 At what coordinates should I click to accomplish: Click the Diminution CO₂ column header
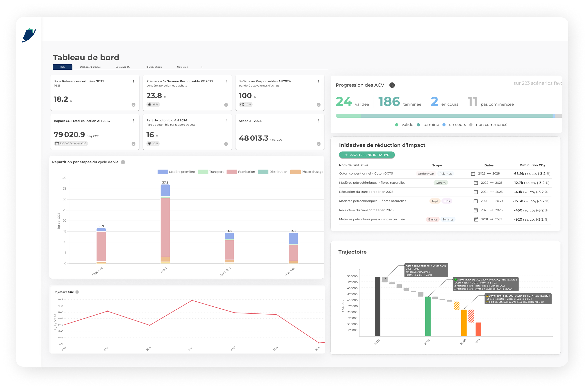click(533, 165)
